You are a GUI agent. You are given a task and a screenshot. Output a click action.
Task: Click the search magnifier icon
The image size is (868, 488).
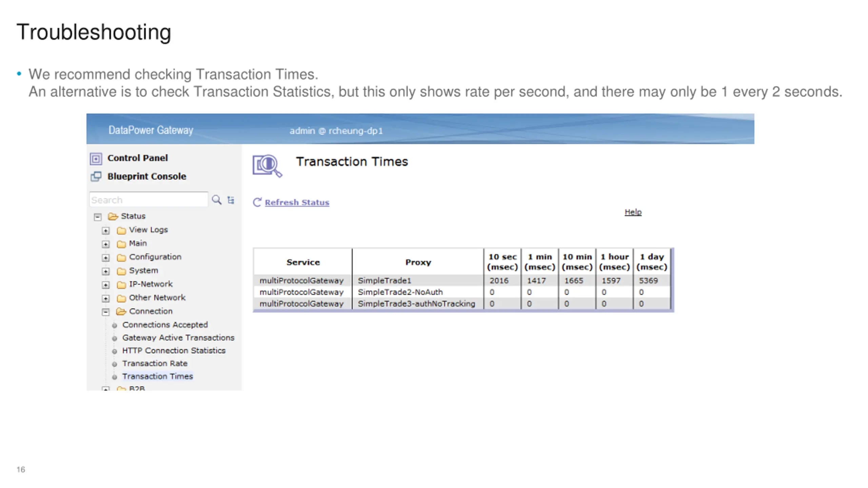217,200
